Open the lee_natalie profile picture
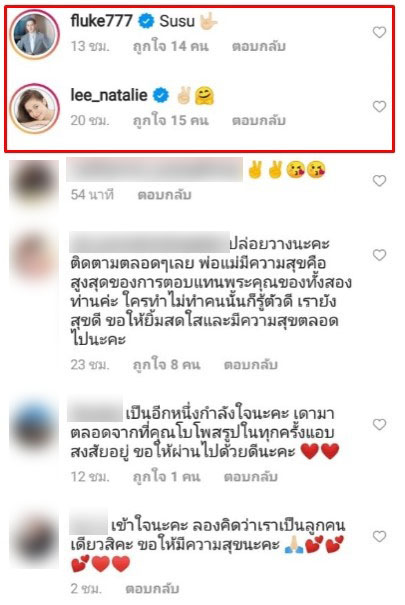 pos(34,108)
